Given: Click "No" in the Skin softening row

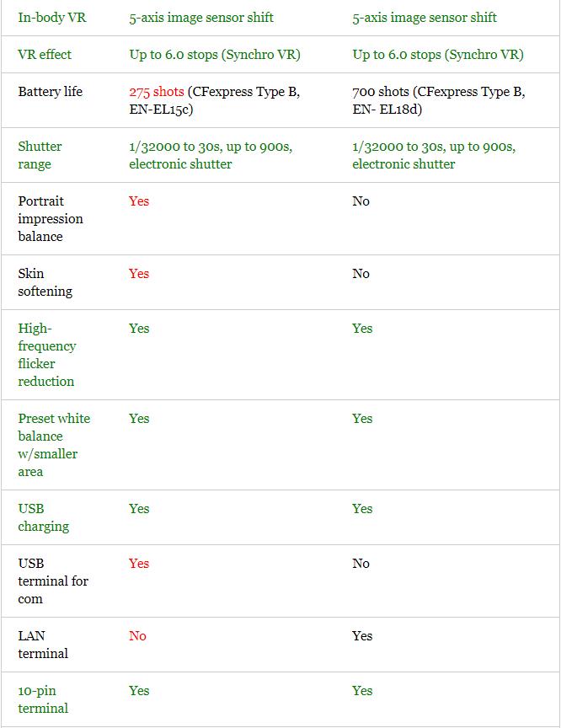Looking at the screenshot, I should pyautogui.click(x=361, y=274).
